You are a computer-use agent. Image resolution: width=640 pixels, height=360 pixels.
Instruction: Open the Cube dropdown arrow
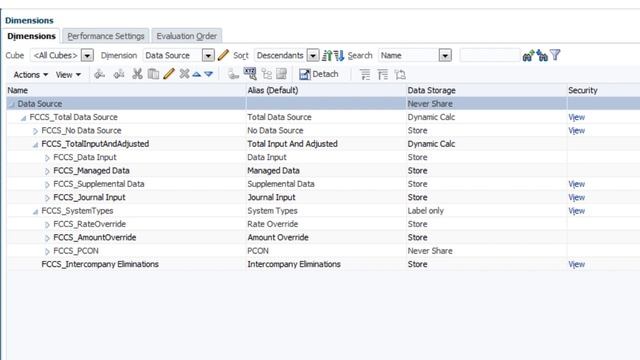(x=87, y=55)
